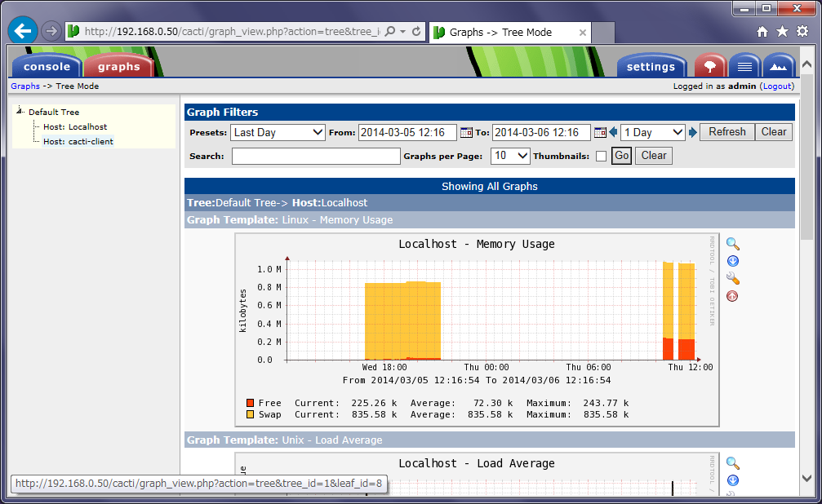Switch to preview view mountain icon tab
Screen dimensions: 822x504
click(x=779, y=66)
